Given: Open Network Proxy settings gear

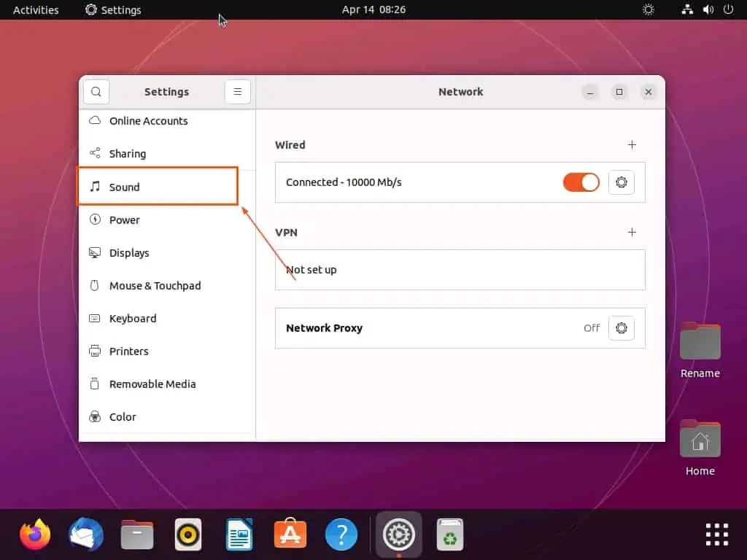Looking at the screenshot, I should pos(622,328).
